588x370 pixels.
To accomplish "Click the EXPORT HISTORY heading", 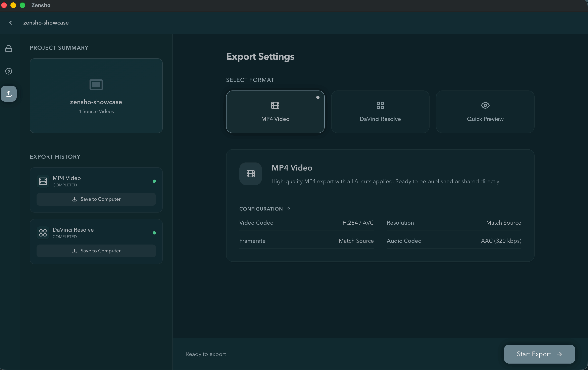I will (55, 157).
